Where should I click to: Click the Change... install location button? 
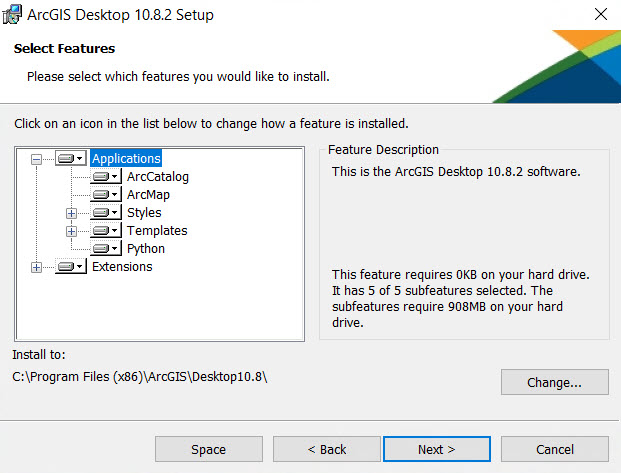(x=554, y=382)
